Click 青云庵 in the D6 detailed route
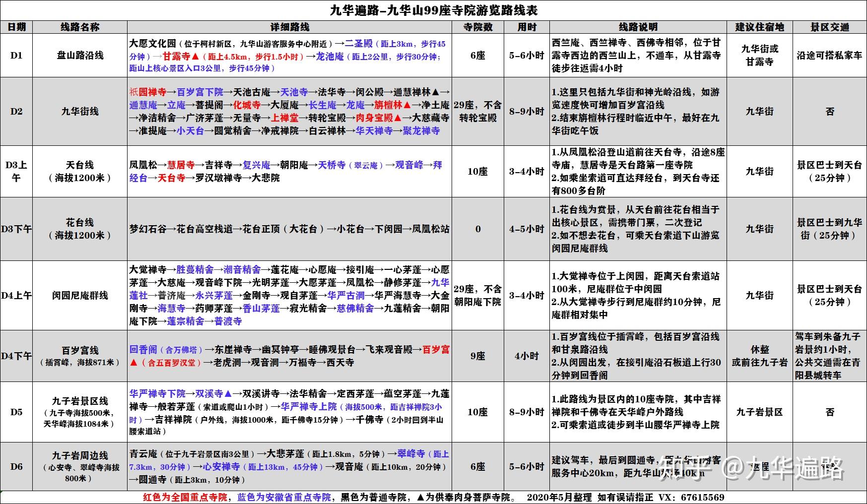The width and height of the screenshot is (867, 504). pyautogui.click(x=143, y=453)
